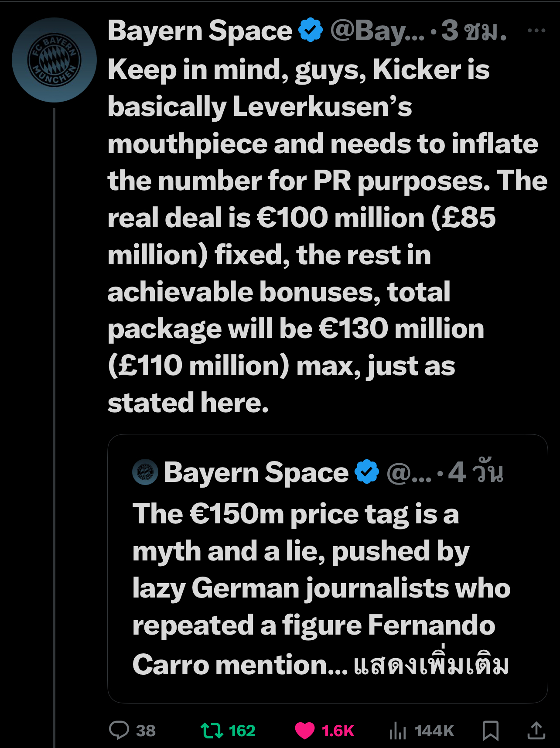Bookmark this tweet
Viewport: 560px width, 748px height.
pyautogui.click(x=491, y=731)
